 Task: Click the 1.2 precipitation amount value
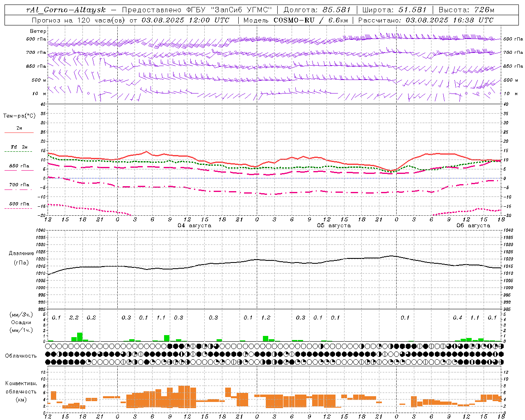[x=266, y=317]
